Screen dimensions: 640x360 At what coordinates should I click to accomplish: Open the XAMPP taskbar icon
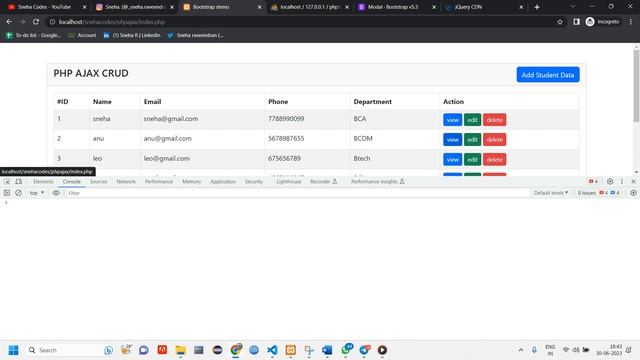pos(291,350)
